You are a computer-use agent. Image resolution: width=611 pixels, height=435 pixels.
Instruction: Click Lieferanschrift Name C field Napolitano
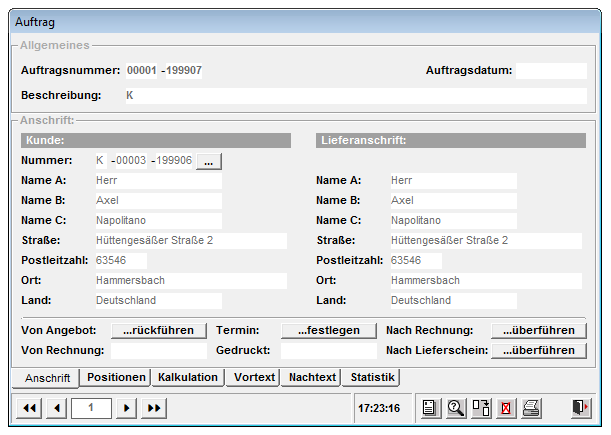[x=454, y=221]
